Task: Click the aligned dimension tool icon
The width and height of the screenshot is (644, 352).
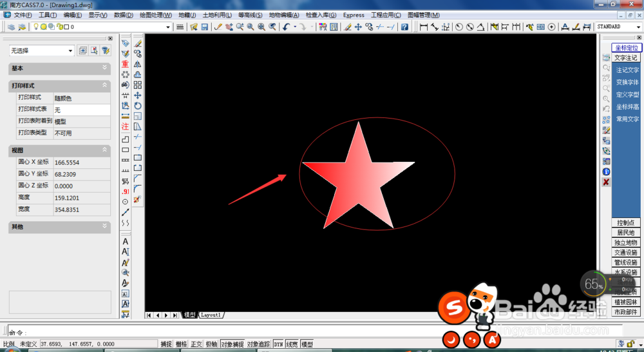Action: (x=434, y=26)
